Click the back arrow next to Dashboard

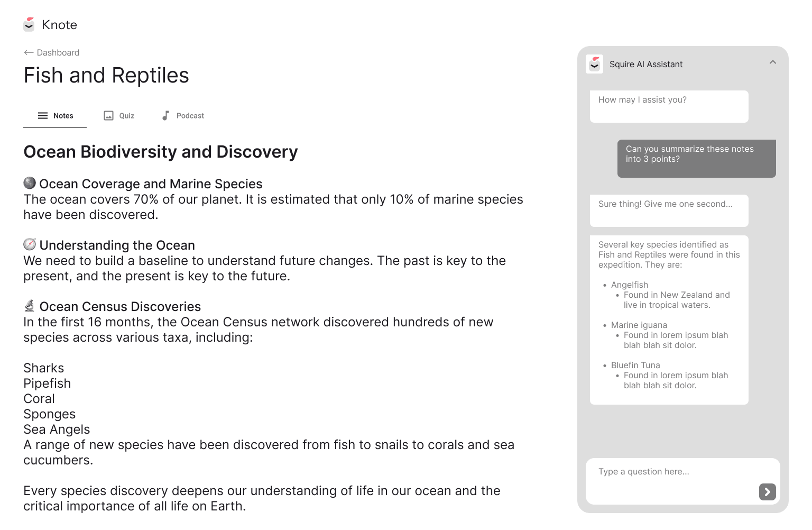coord(27,52)
